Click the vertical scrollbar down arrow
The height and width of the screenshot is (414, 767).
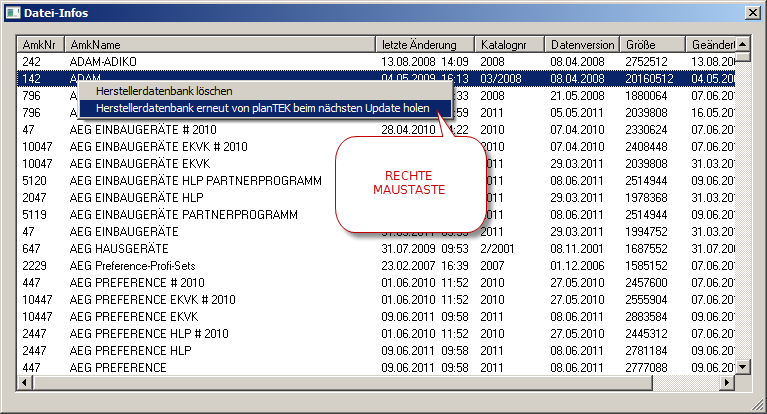(x=743, y=367)
